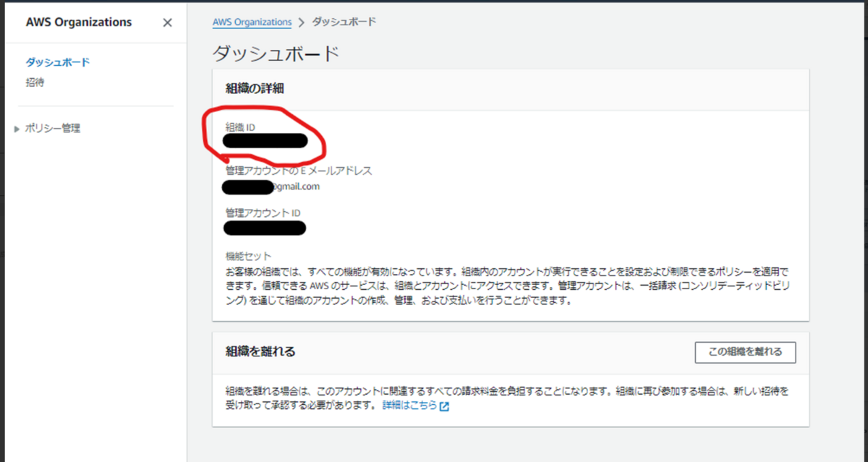This screenshot has width=868, height=462.
Task: Open the 詳細はこちら link
Action: (409, 406)
